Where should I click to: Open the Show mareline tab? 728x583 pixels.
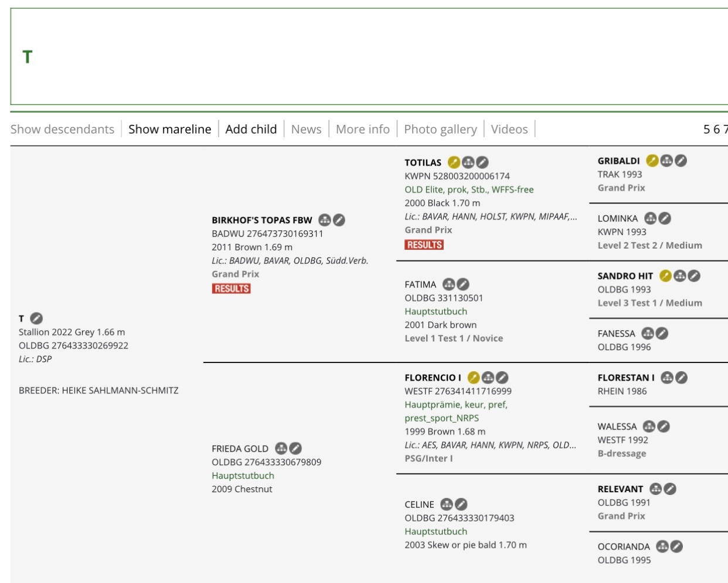[169, 129]
